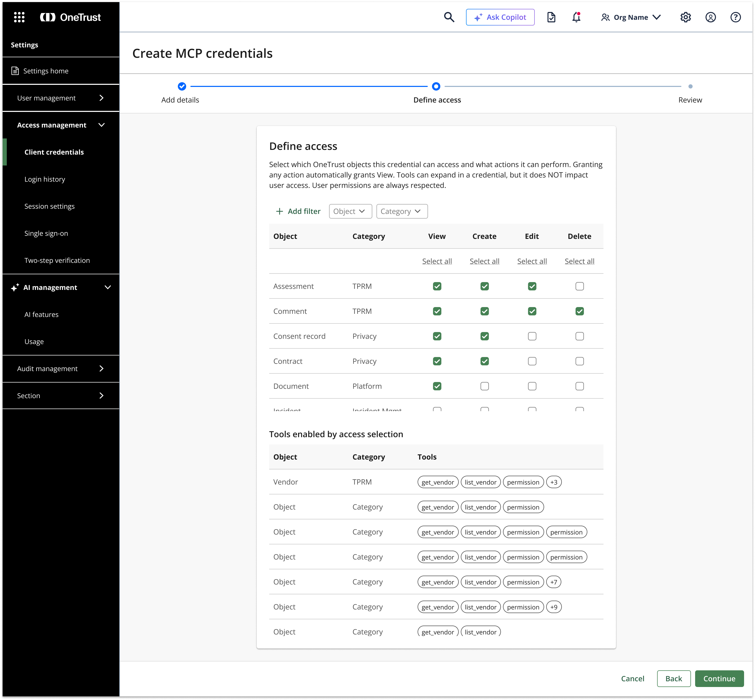Uncheck Delete for Comment

(x=579, y=311)
